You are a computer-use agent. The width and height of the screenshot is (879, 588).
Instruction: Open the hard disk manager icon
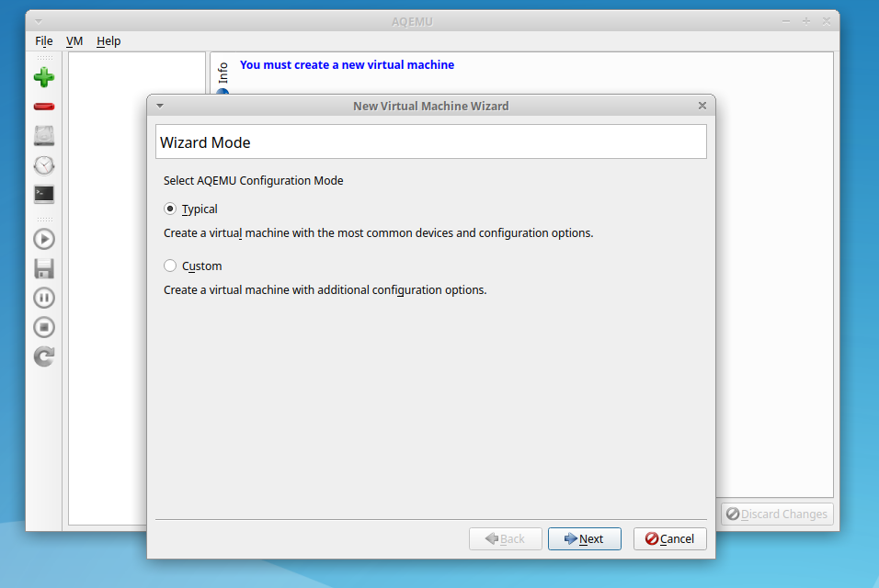pos(44,136)
